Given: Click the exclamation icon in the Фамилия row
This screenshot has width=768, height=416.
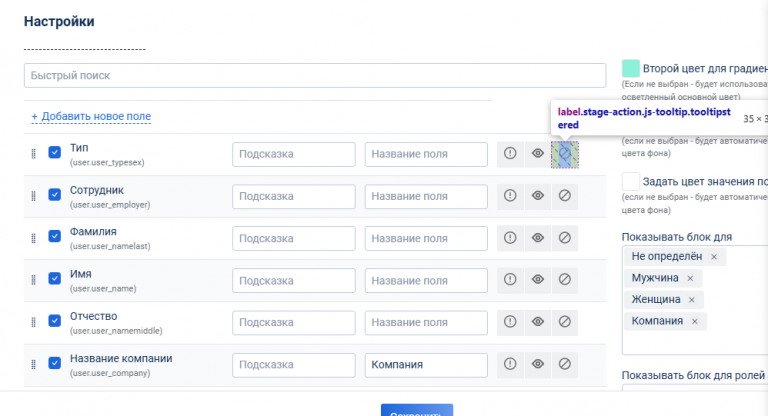Looking at the screenshot, I should click(x=510, y=238).
